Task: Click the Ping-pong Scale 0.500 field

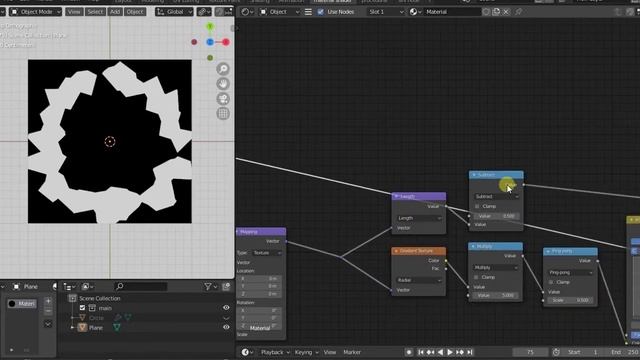Action: pos(571,300)
